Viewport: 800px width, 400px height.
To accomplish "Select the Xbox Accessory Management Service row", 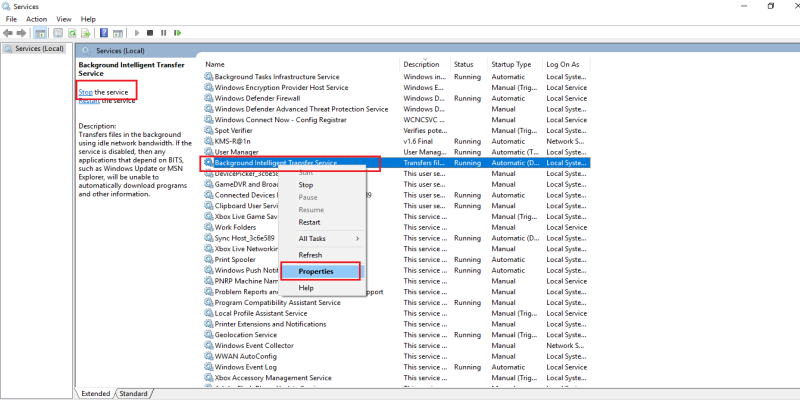I will (396, 378).
